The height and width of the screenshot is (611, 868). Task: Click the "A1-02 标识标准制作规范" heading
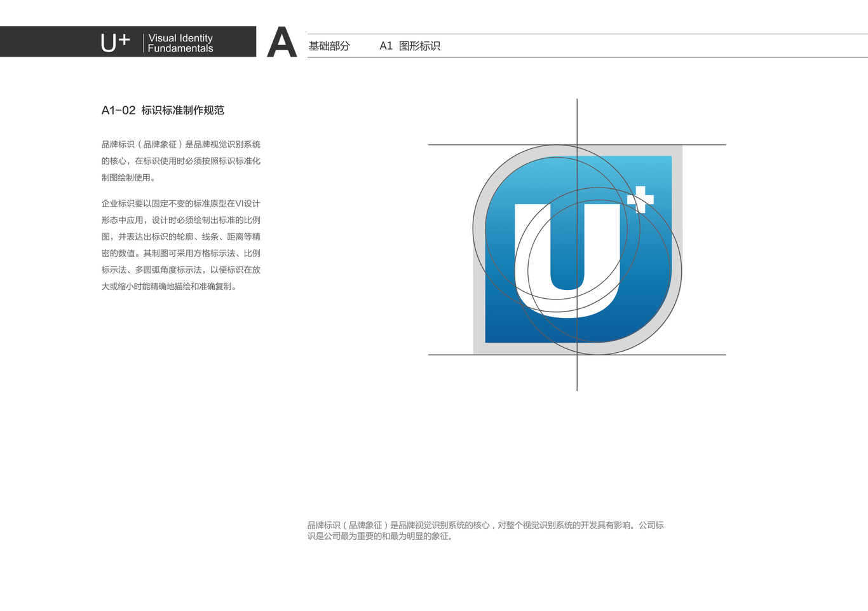point(163,110)
